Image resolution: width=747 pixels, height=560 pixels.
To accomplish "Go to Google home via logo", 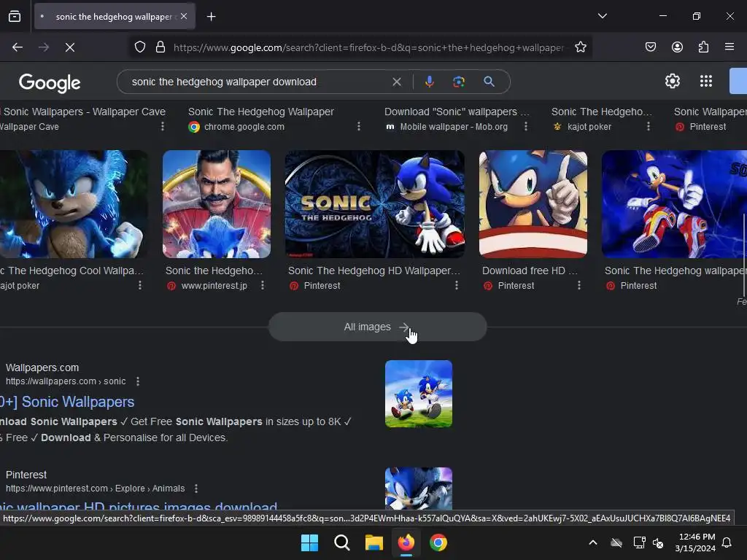I will (50, 83).
